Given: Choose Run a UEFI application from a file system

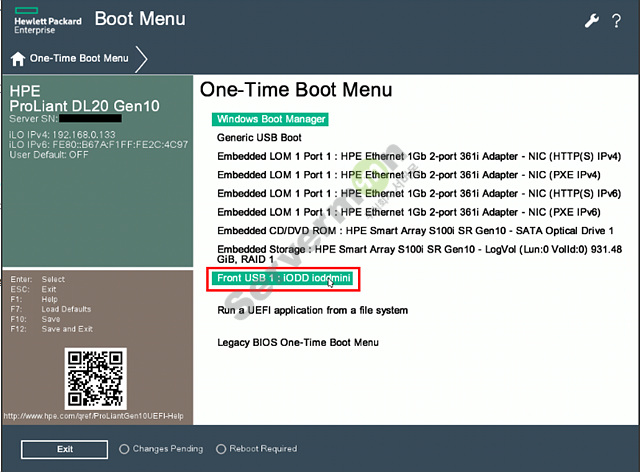Looking at the screenshot, I should (x=312, y=310).
